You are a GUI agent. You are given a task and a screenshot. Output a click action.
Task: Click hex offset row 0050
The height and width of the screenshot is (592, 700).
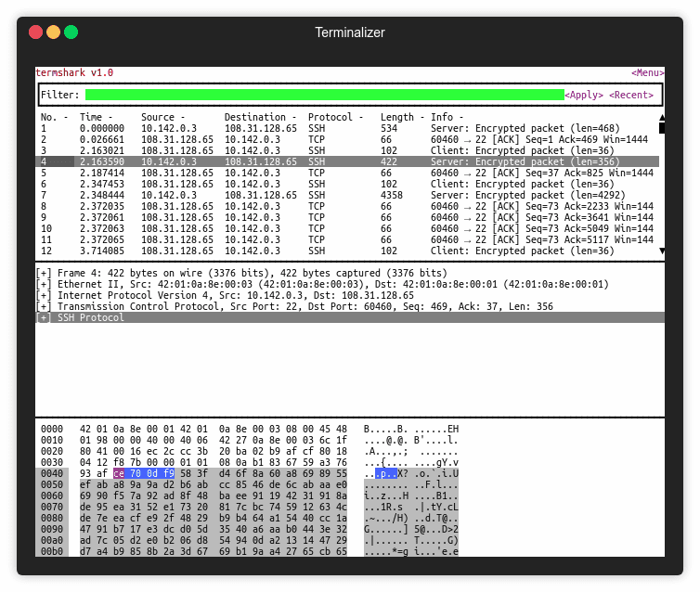tap(52, 485)
